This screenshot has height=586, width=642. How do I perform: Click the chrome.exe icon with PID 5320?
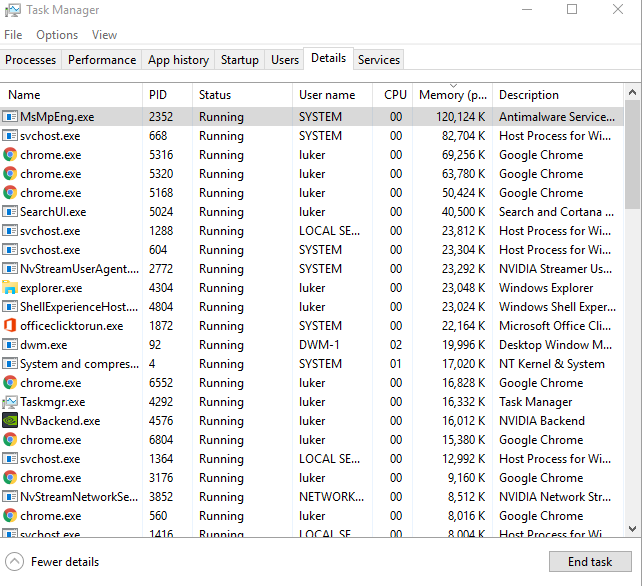tap(10, 174)
